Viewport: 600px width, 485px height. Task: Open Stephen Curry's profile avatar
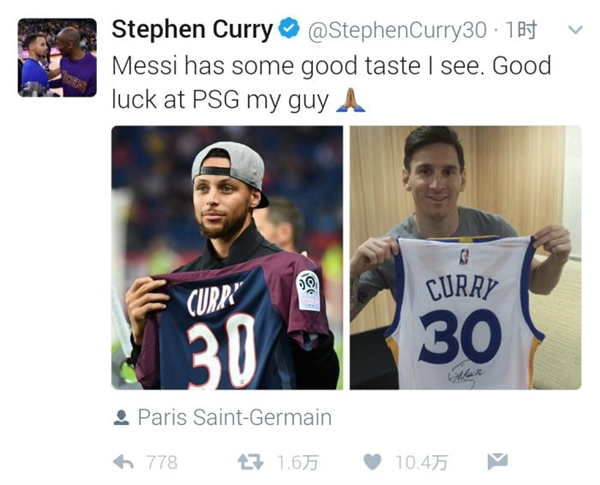[x=58, y=57]
